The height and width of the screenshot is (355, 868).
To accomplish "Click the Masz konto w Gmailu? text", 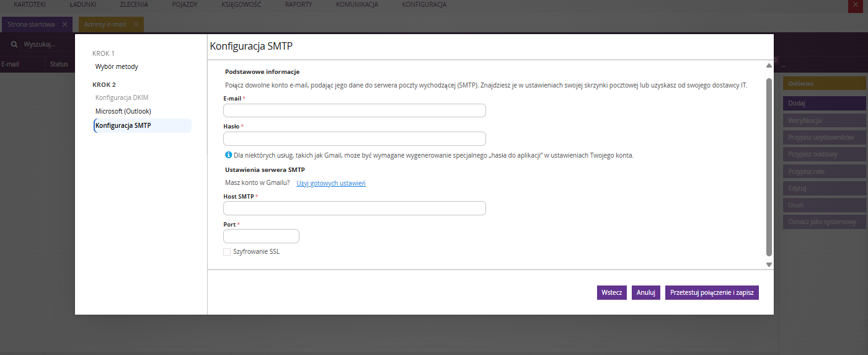I will (x=257, y=182).
